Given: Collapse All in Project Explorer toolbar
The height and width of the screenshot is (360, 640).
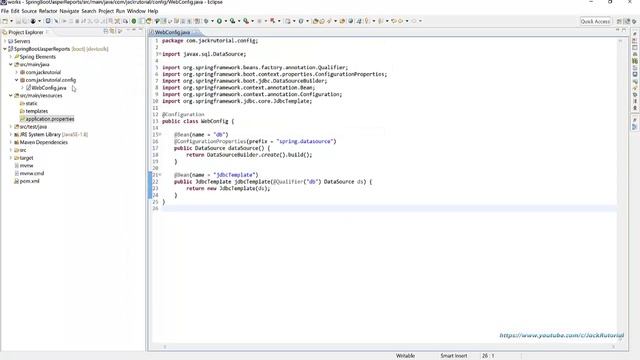Looking at the screenshot, I should (x=106, y=31).
